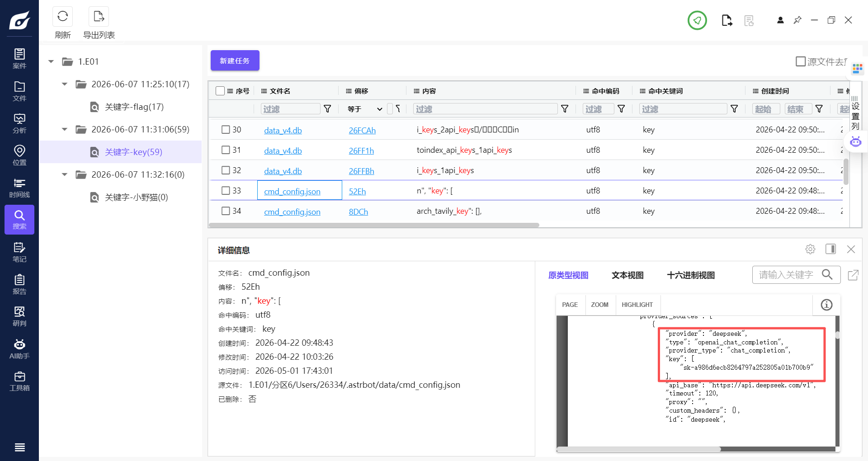Viewport: 868px width, 461px height.
Task: Open the 工具箱 sidebar section
Action: pos(19,381)
